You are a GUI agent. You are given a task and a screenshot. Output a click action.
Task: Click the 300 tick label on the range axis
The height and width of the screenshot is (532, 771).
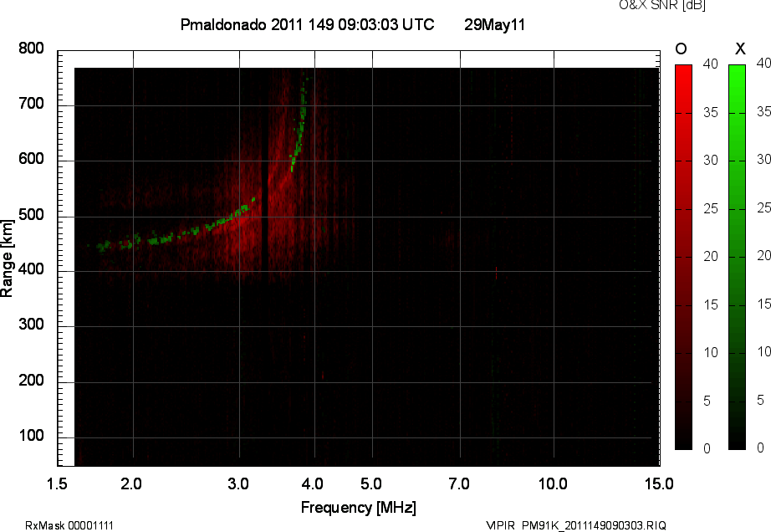[x=32, y=325]
